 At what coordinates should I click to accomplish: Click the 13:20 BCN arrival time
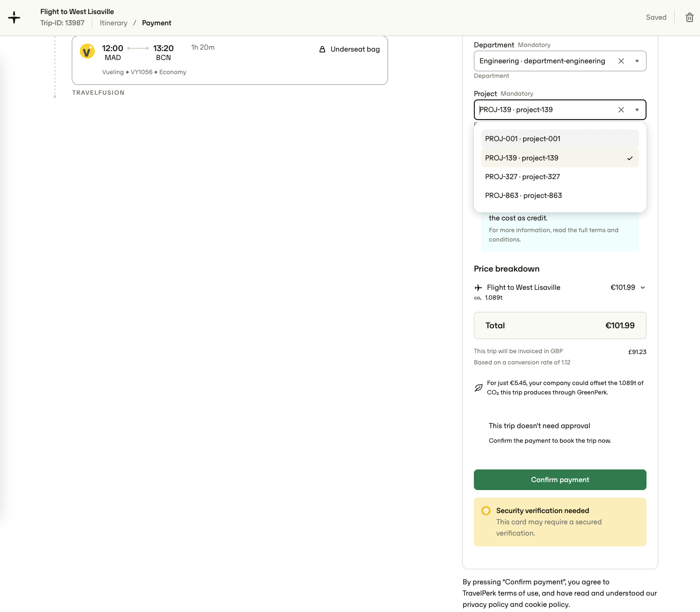point(163,53)
